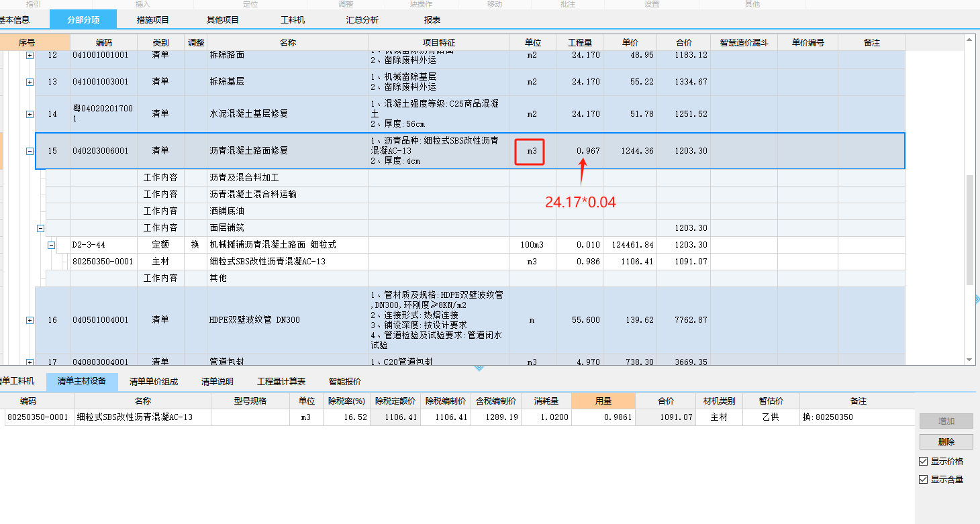Image resolution: width=980 pixels, height=524 pixels.
Task: Collapse the 面层铺筑 work content node
Action: [x=40, y=228]
